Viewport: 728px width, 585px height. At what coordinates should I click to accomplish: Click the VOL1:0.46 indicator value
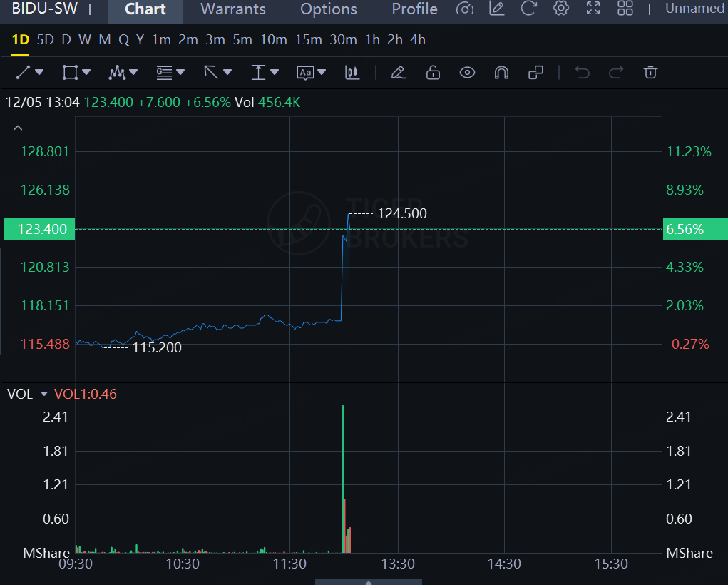[86, 394]
